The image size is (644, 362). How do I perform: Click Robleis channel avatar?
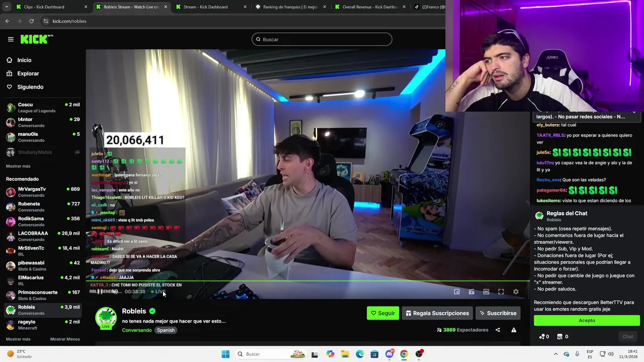tap(106, 318)
